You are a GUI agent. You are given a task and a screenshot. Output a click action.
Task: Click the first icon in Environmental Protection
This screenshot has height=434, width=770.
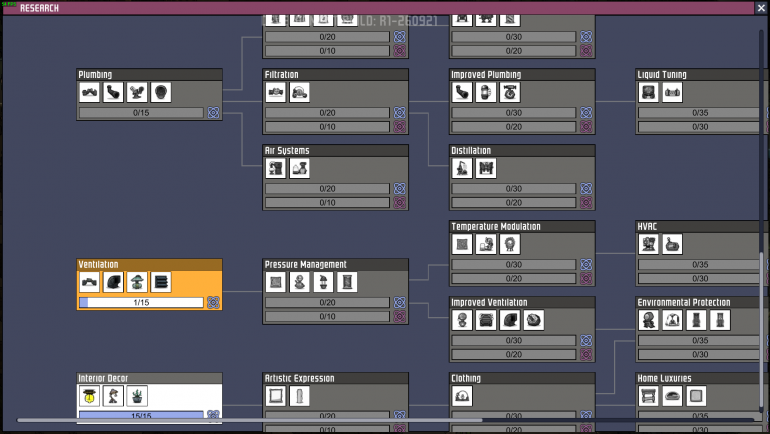(648, 320)
